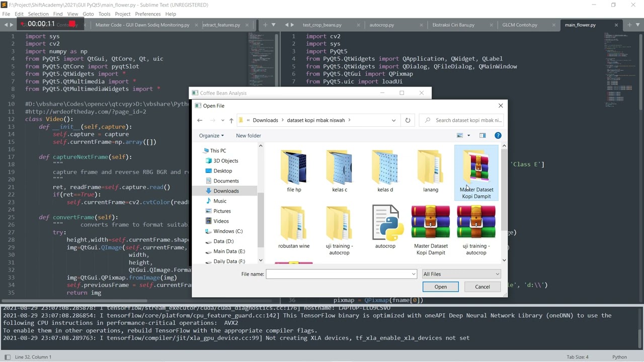Select Downloads in navigation pane
The height and width of the screenshot is (362, 644).
tap(226, 191)
